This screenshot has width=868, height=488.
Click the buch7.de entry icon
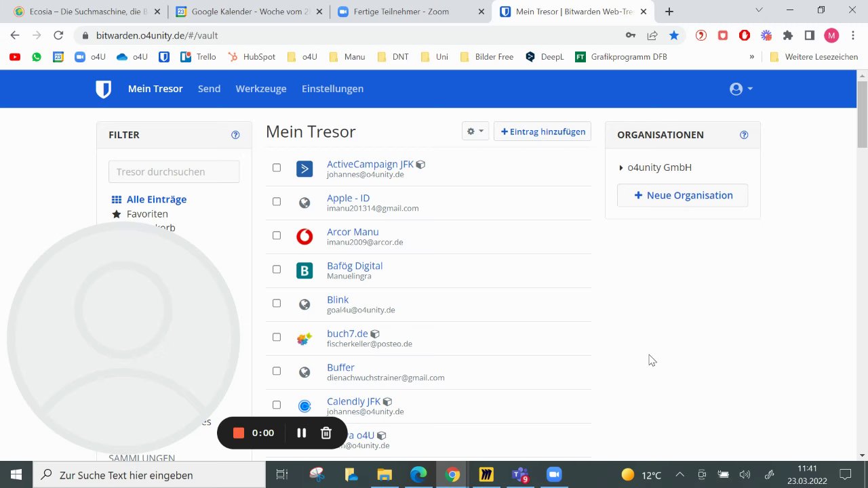(304, 338)
